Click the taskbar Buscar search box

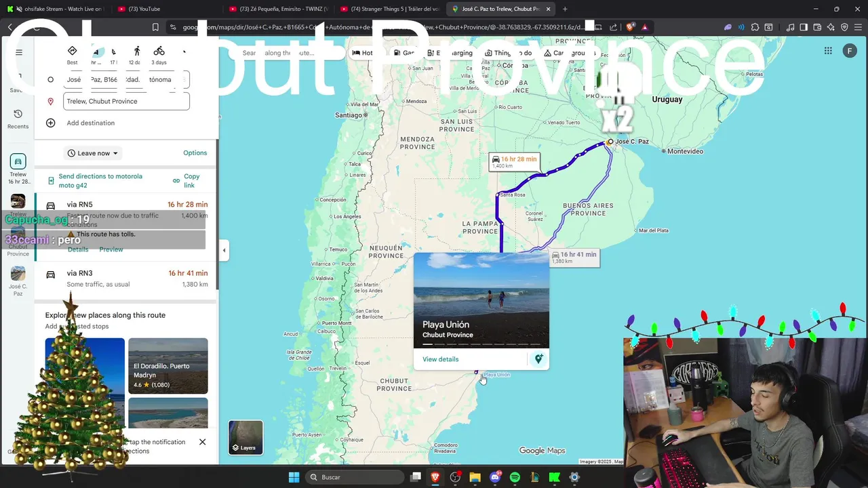[355, 477]
